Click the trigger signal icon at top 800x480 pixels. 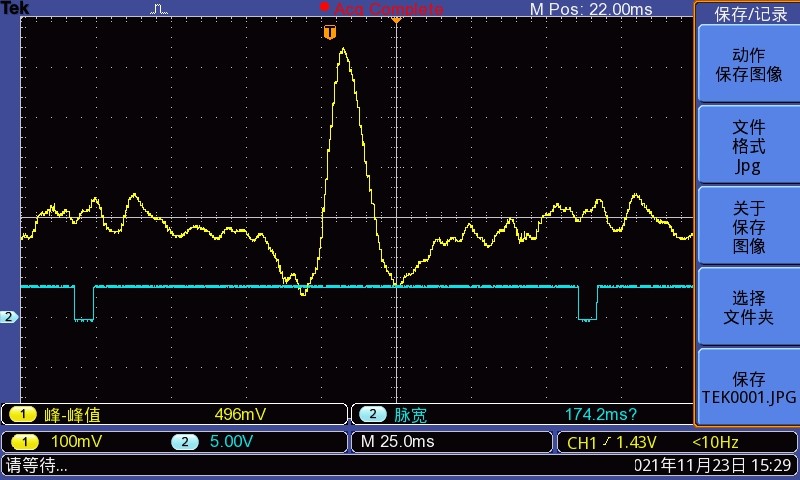[x=159, y=9]
